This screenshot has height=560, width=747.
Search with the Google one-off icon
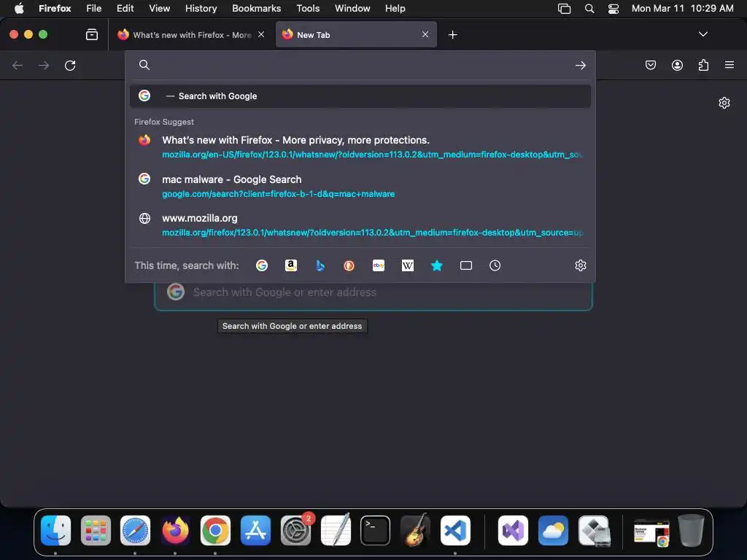point(262,265)
